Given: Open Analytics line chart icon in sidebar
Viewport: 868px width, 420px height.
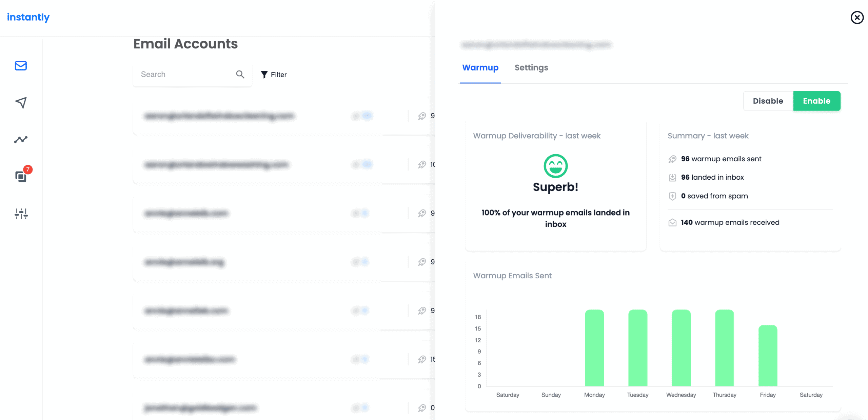Looking at the screenshot, I should (x=21, y=139).
